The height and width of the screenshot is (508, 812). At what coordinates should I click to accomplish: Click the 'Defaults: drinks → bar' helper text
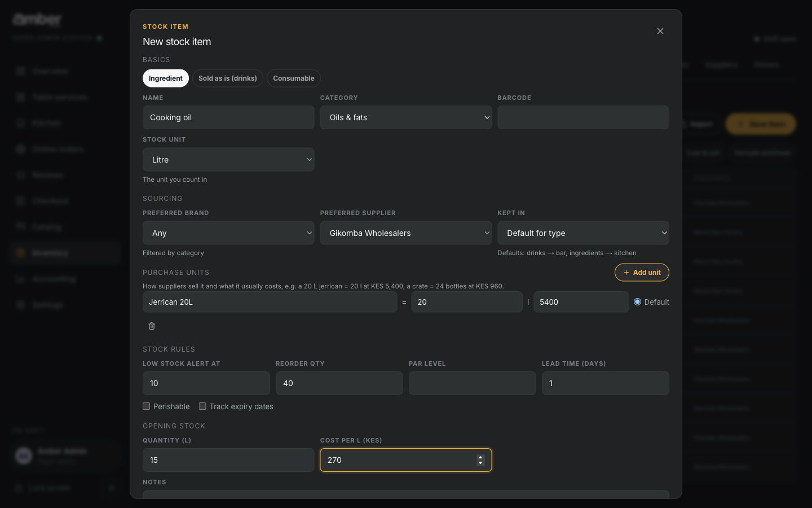point(567,253)
